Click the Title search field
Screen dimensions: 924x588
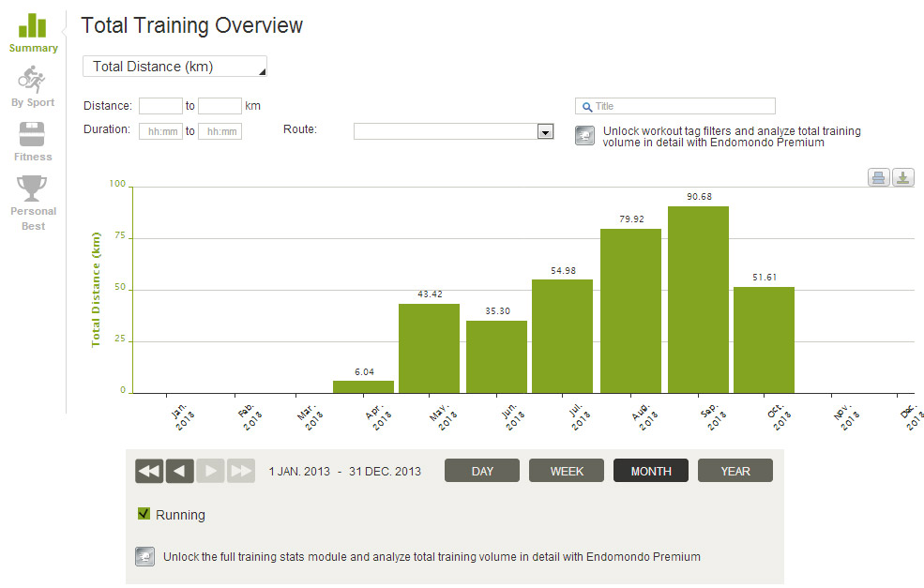click(675, 106)
